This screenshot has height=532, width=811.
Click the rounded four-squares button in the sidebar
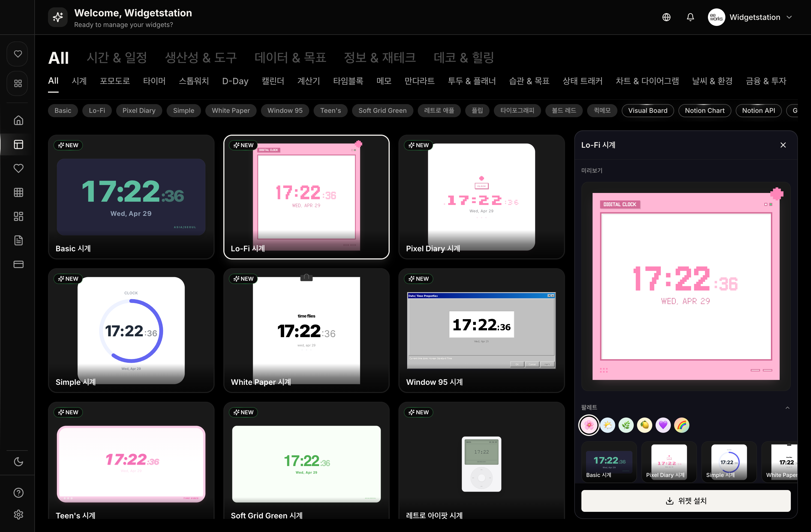click(18, 83)
